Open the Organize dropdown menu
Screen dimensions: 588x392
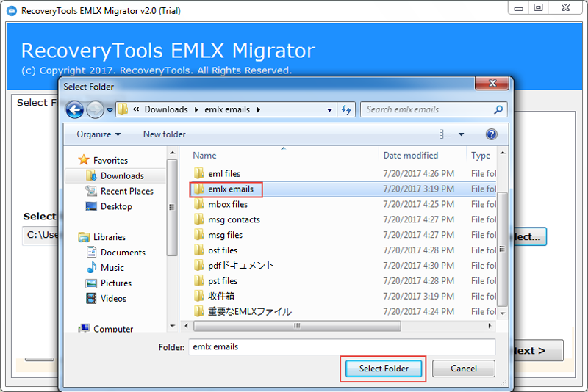point(98,134)
